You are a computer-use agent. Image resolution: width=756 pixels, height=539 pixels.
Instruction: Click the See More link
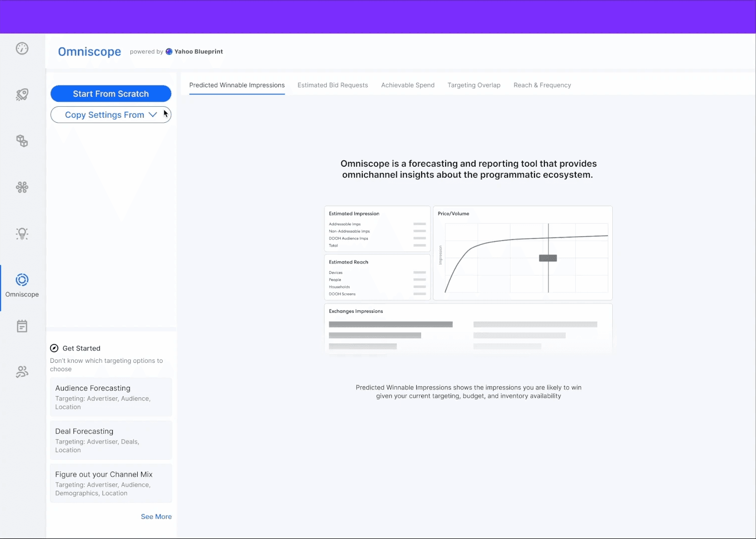pos(156,517)
